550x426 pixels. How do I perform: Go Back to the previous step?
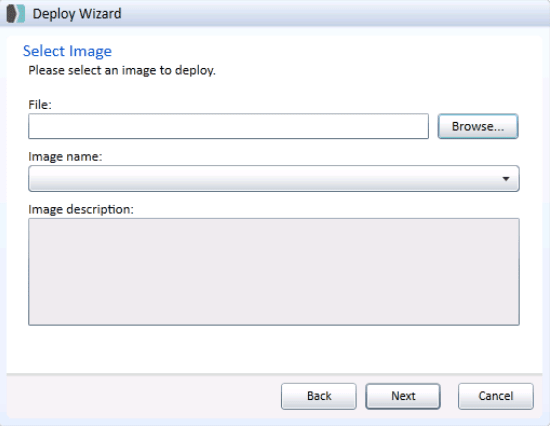319,396
